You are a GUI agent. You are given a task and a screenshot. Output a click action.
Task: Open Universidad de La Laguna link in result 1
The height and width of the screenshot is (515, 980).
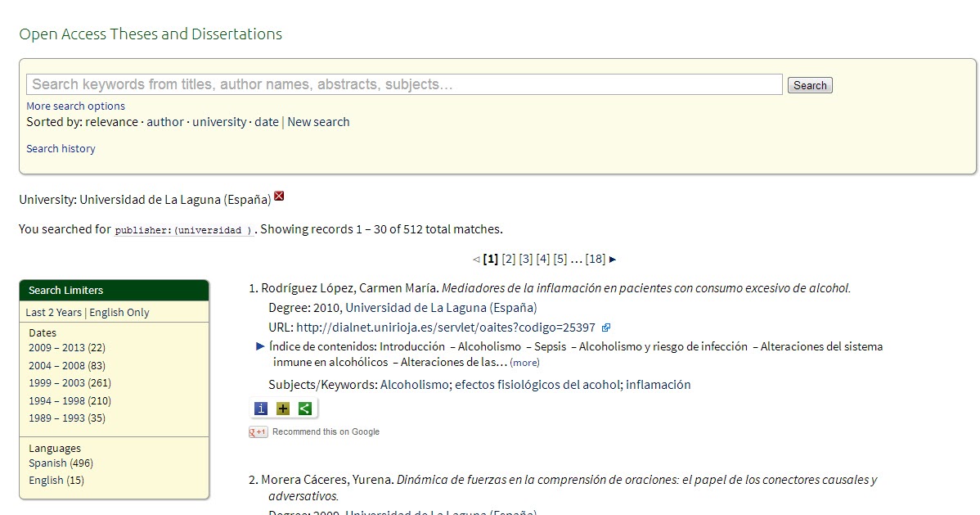pyautogui.click(x=441, y=308)
